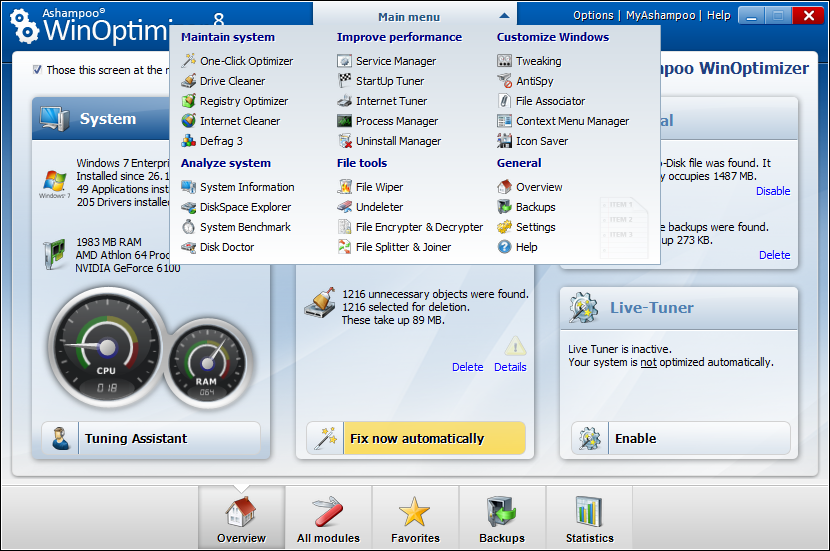Open System Information icon
The height and width of the screenshot is (551, 830).
[188, 187]
